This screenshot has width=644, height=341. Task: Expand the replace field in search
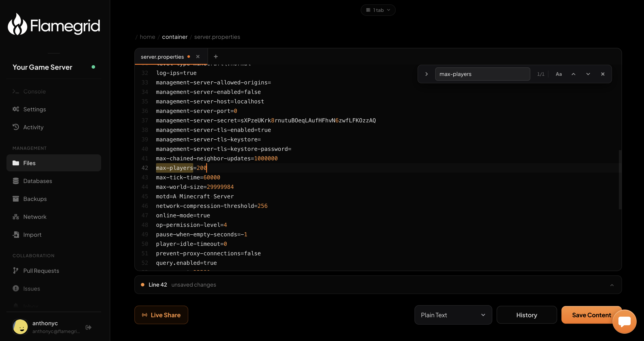(x=427, y=74)
